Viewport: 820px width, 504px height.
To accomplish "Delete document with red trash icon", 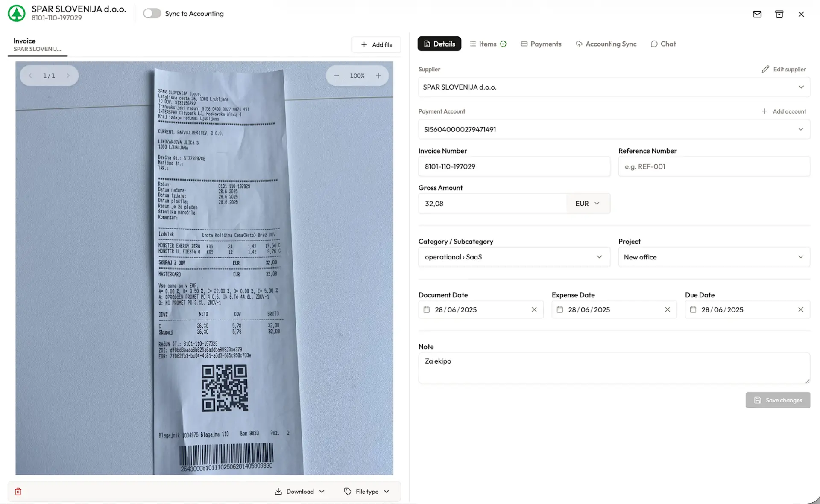I will click(18, 492).
